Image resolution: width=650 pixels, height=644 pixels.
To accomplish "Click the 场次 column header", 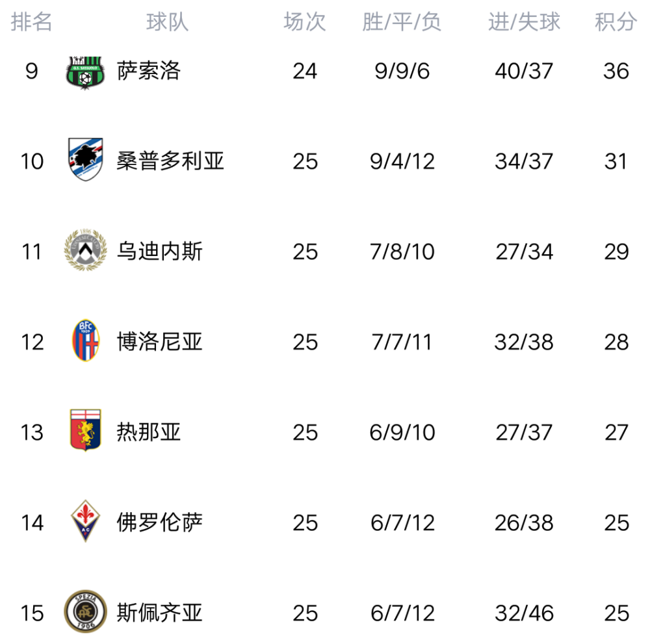I will coord(304,22).
